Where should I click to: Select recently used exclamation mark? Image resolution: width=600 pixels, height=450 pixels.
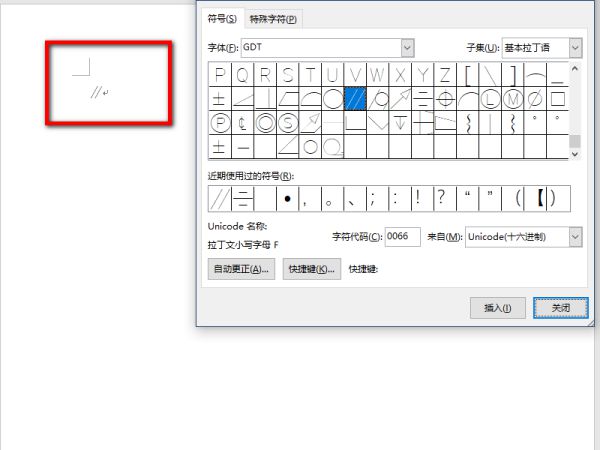pos(423,199)
